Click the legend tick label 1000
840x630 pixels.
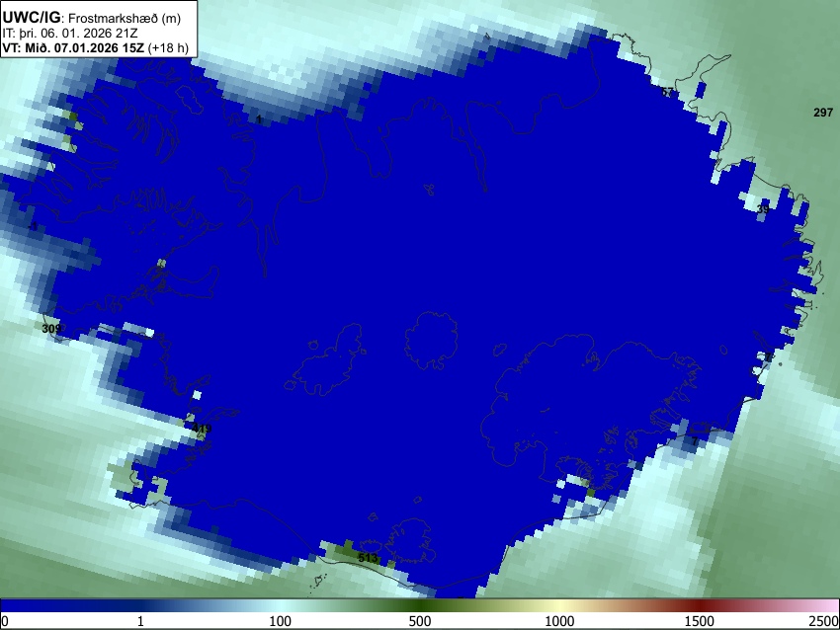[559, 621]
